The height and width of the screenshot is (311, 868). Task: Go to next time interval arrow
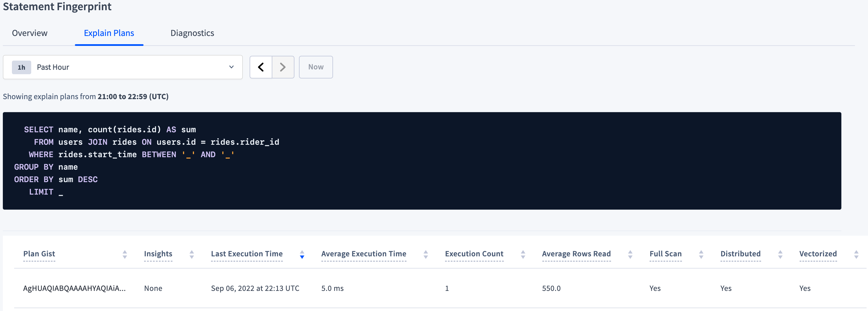pos(283,67)
